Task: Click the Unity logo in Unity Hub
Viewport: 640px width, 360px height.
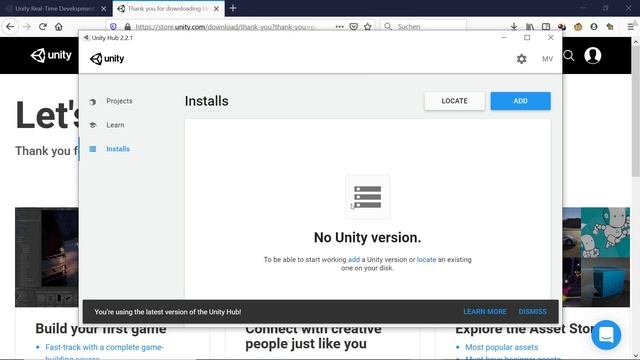Action: click(x=107, y=59)
